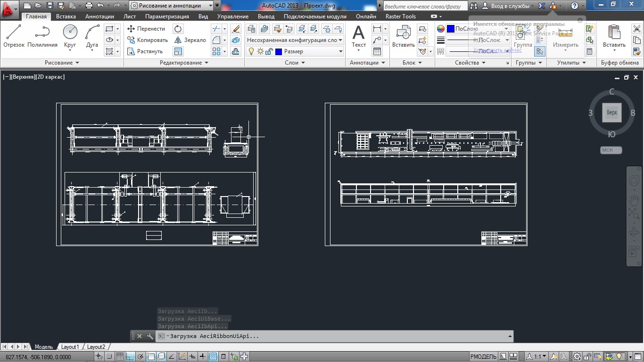Click the Верх face on ViewCube
644x362 pixels.
(x=612, y=113)
